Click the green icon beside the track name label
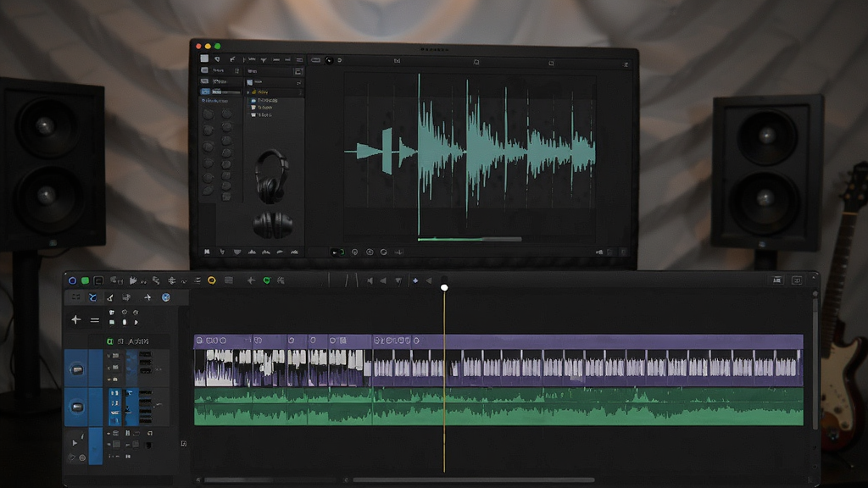The image size is (868, 488). (109, 341)
